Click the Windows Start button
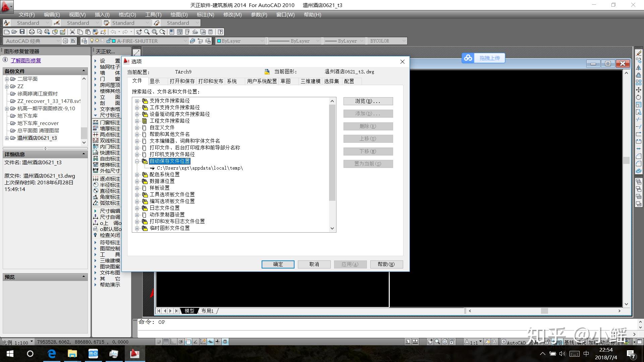This screenshot has height=362, width=644. point(10,354)
